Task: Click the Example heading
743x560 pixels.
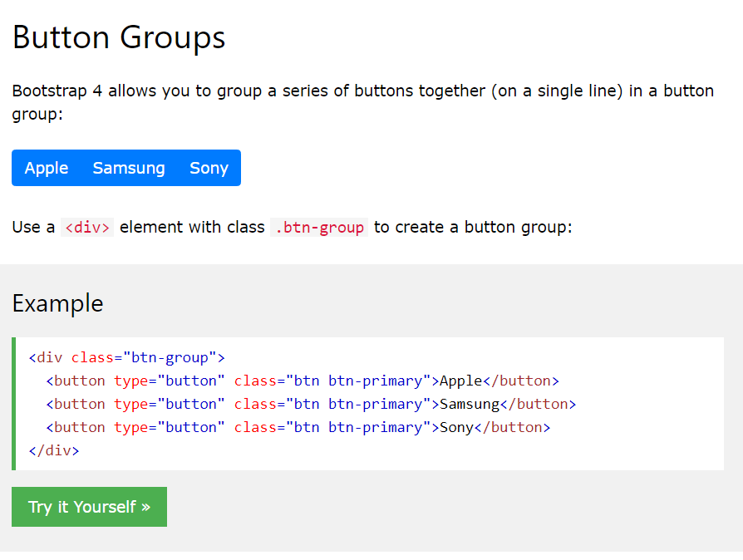Action: pyautogui.click(x=58, y=304)
